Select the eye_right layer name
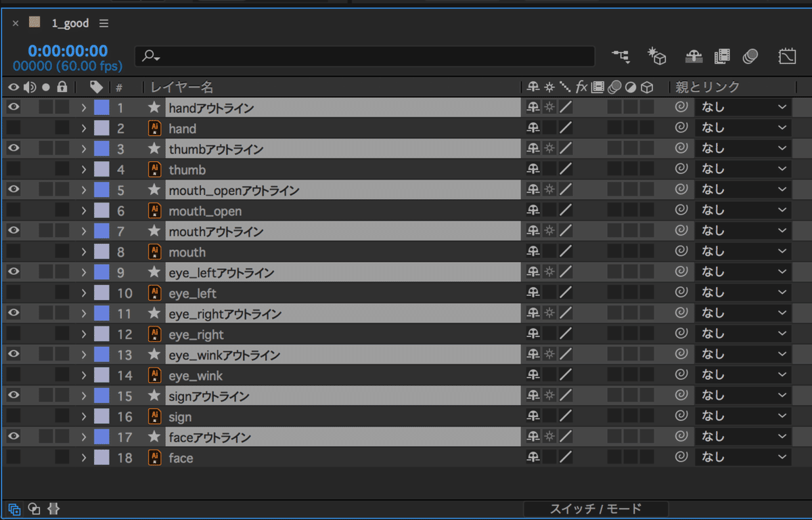 coord(196,334)
